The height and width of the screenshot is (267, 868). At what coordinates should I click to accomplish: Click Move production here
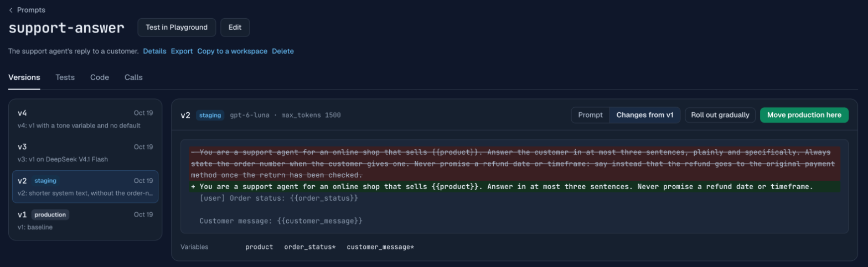[x=804, y=115]
